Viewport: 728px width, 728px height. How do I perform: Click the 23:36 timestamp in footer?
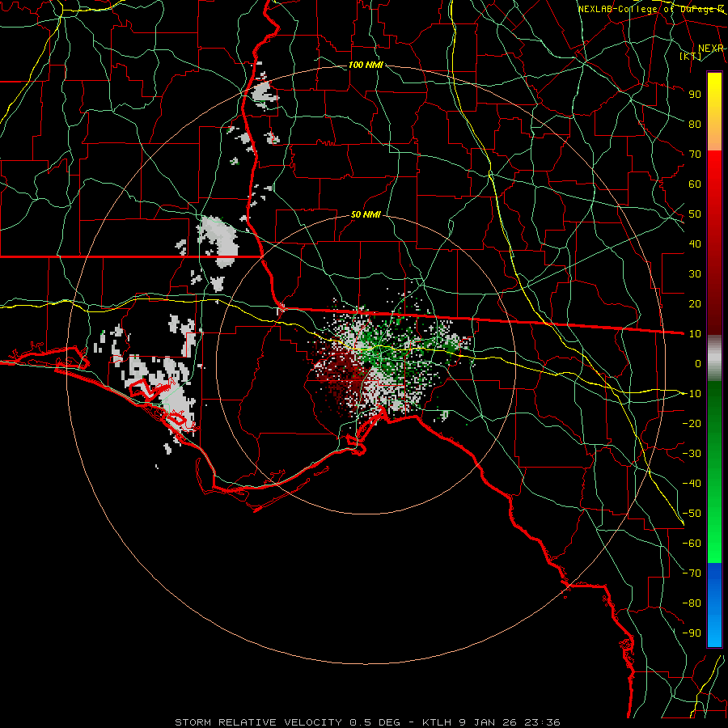click(x=542, y=722)
